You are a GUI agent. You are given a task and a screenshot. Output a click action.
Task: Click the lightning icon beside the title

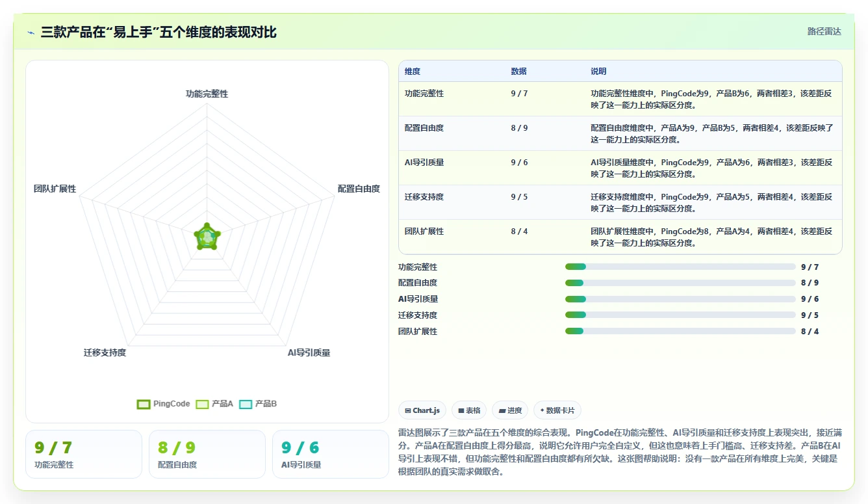click(x=31, y=32)
